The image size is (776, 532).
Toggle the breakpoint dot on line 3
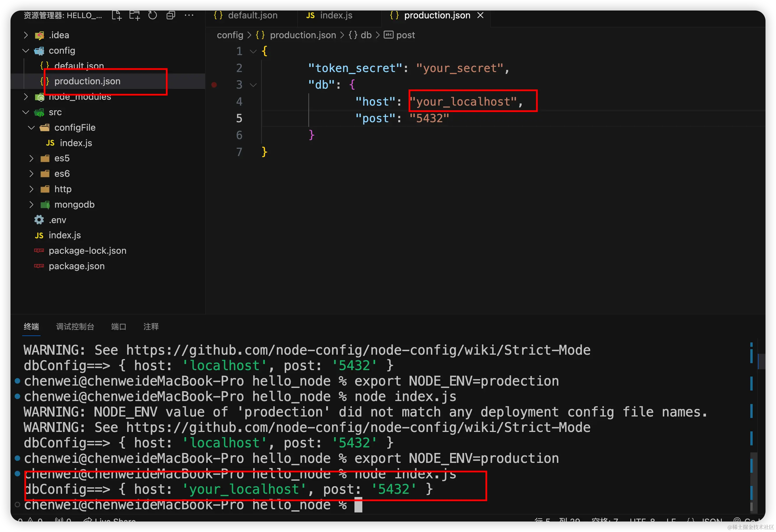pyautogui.click(x=214, y=85)
